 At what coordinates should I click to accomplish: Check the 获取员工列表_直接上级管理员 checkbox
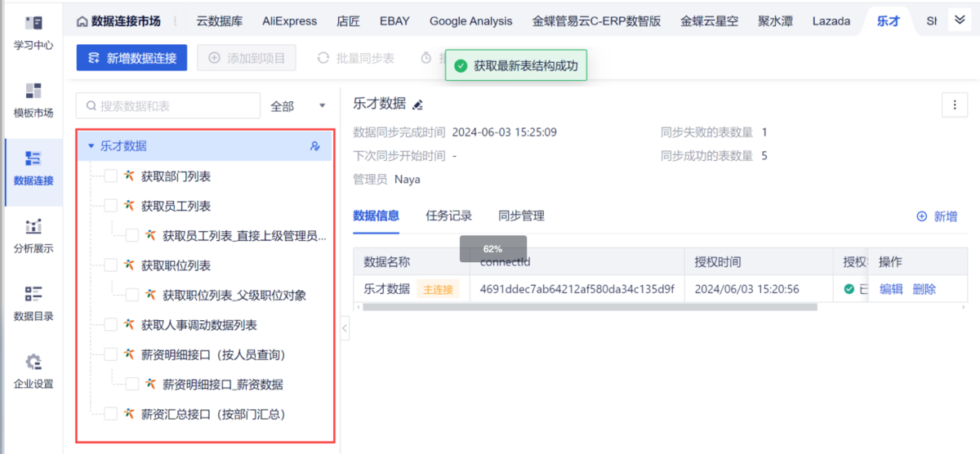(132, 235)
